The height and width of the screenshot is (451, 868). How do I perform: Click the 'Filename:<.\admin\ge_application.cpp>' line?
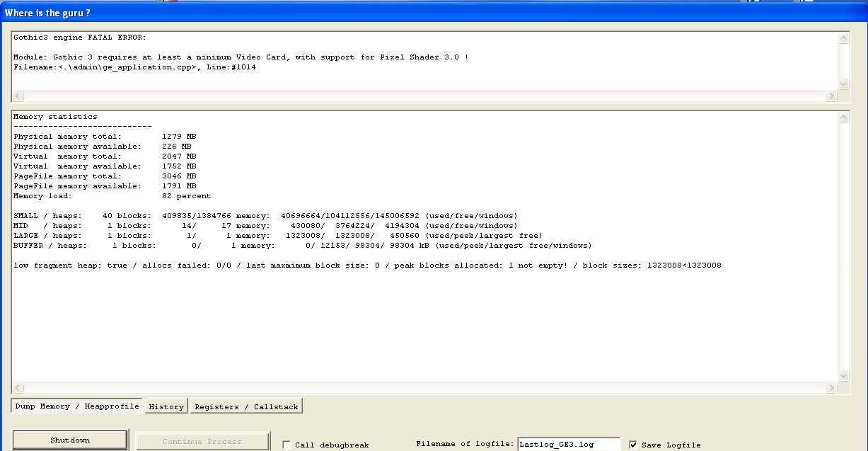coord(134,67)
